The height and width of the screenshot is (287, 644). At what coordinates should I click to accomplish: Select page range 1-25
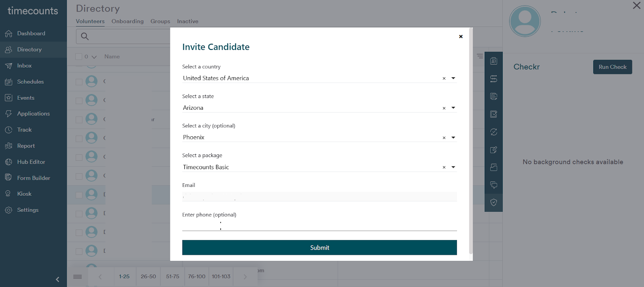[x=124, y=277]
